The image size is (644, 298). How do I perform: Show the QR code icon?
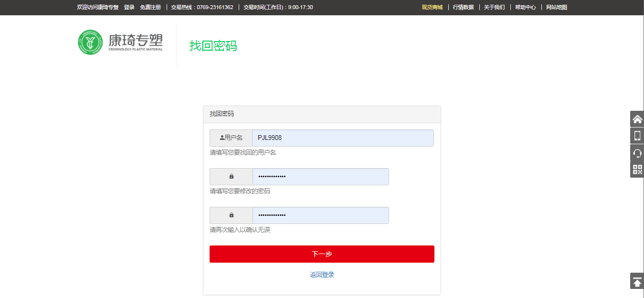click(x=637, y=170)
